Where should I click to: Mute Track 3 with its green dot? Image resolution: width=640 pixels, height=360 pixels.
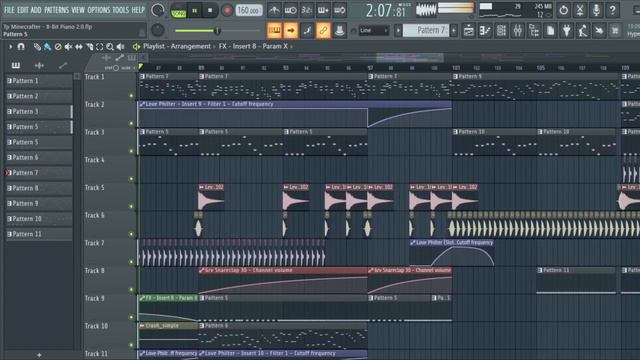point(131,151)
